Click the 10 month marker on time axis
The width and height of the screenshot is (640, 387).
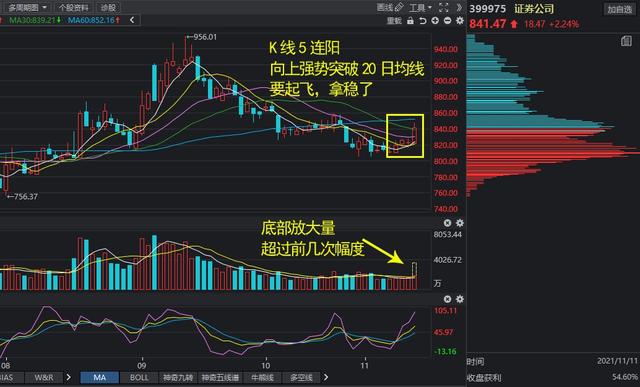(265, 365)
